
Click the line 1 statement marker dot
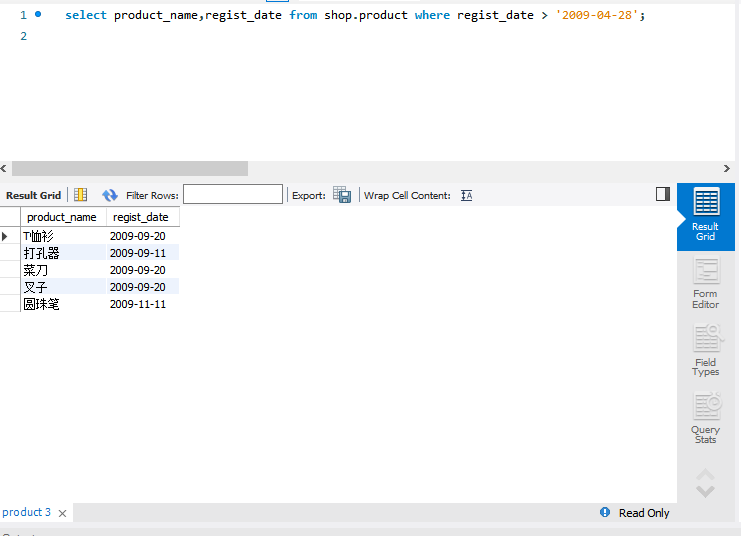[x=38, y=14]
